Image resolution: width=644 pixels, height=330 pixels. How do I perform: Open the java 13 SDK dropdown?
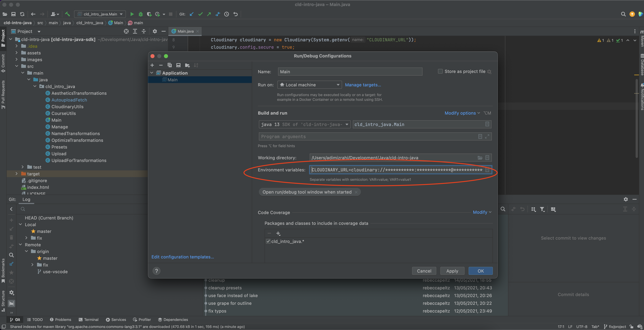(x=304, y=124)
